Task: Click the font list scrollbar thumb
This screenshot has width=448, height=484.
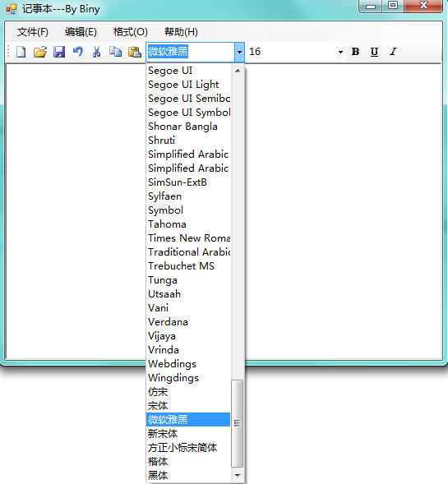Action: click(237, 423)
